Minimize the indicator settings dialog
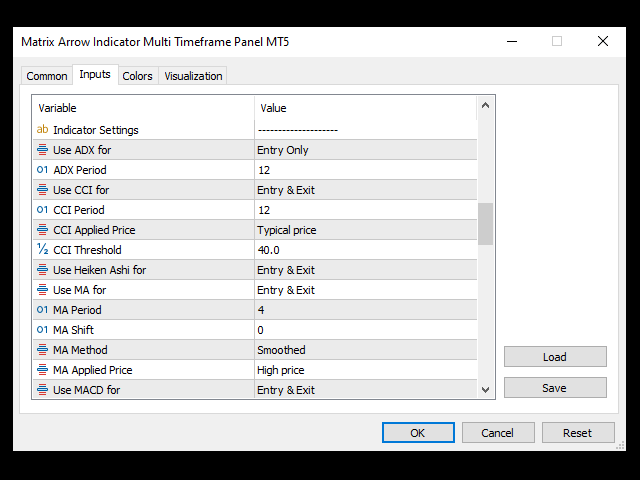 pyautogui.click(x=512, y=41)
